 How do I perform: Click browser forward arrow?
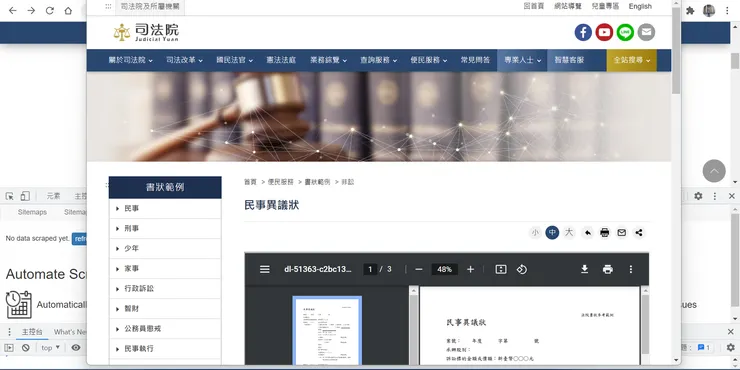pyautogui.click(x=31, y=10)
